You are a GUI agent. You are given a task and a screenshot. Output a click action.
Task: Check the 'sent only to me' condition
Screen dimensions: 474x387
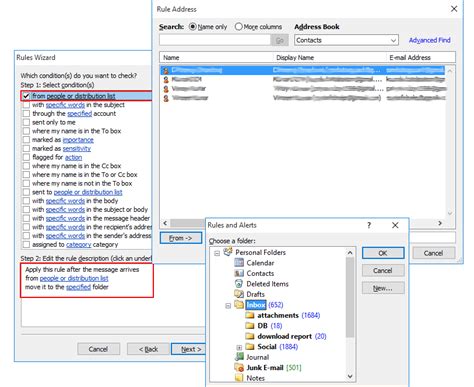coord(26,122)
